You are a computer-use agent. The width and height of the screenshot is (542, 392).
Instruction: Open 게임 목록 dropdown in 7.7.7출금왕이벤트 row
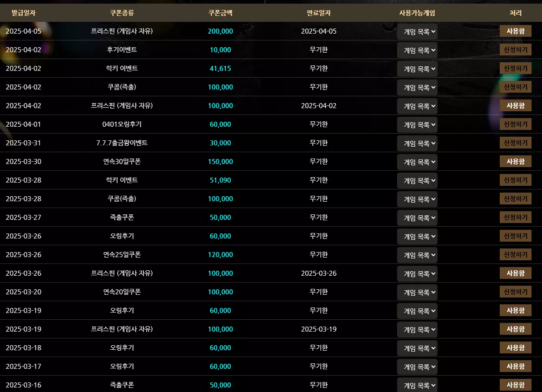[417, 144]
